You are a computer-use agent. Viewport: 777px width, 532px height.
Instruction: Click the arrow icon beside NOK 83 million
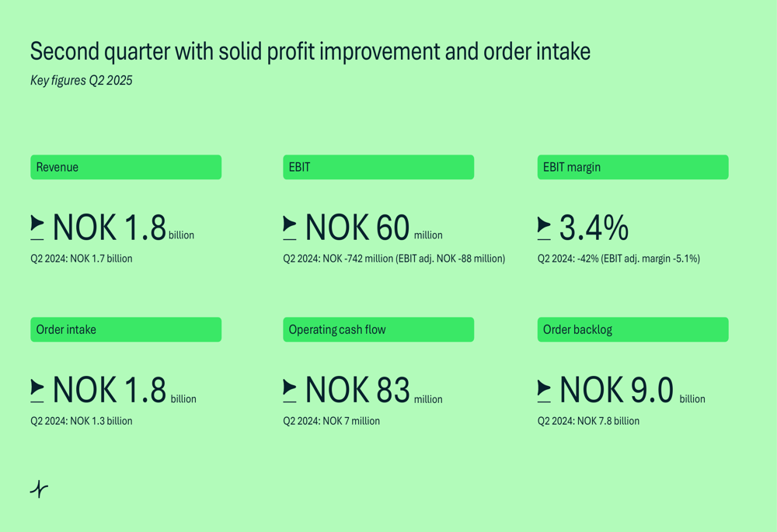pos(290,390)
